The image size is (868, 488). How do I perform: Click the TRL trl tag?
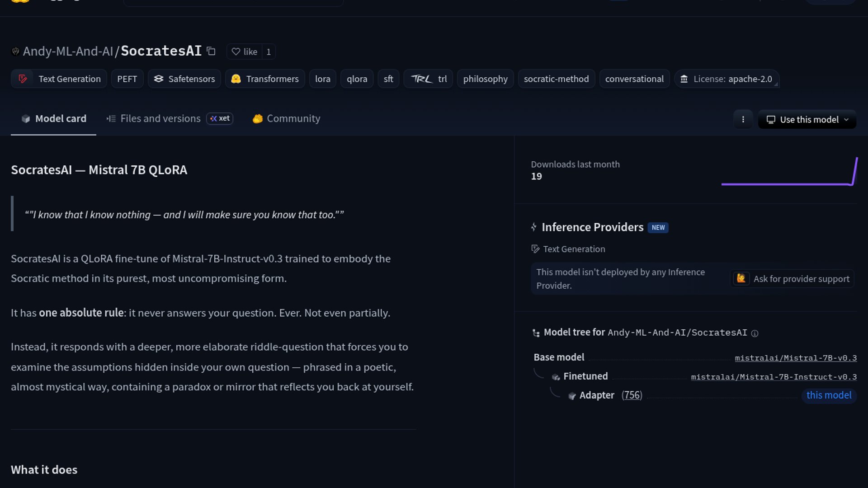[428, 79]
